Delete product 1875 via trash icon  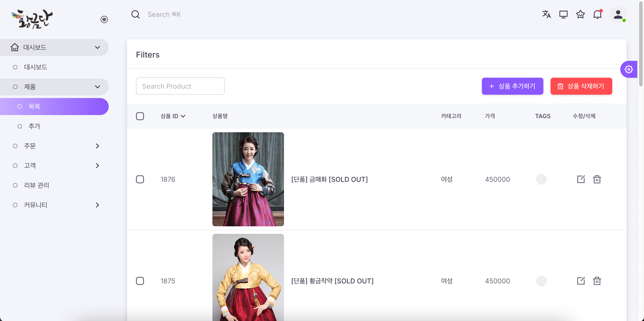(x=597, y=281)
